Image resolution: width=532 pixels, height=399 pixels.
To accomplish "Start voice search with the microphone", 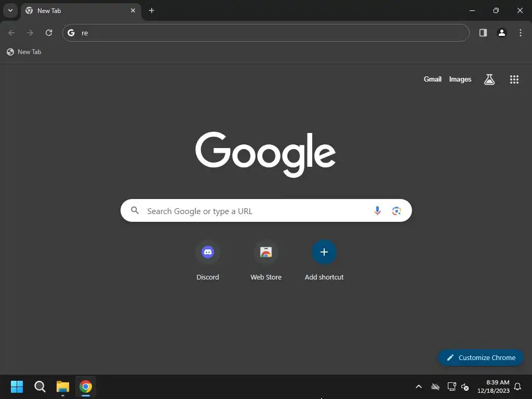I will pyautogui.click(x=377, y=211).
